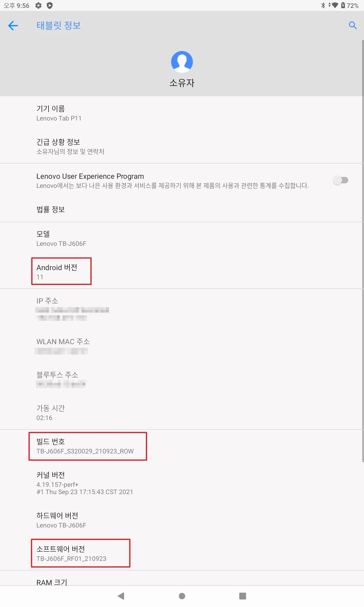Tap the 모델 Lenovo TB-J606F entry
Viewport: 364px width, 607px height.
point(182,239)
